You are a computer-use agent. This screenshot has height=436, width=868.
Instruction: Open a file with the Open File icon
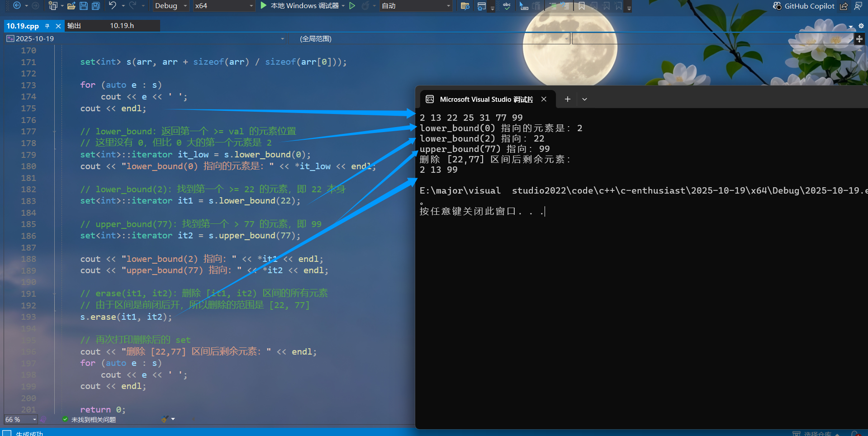[71, 5]
